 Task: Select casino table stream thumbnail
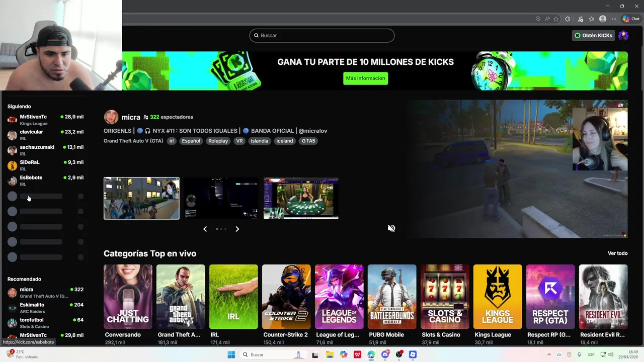click(301, 198)
